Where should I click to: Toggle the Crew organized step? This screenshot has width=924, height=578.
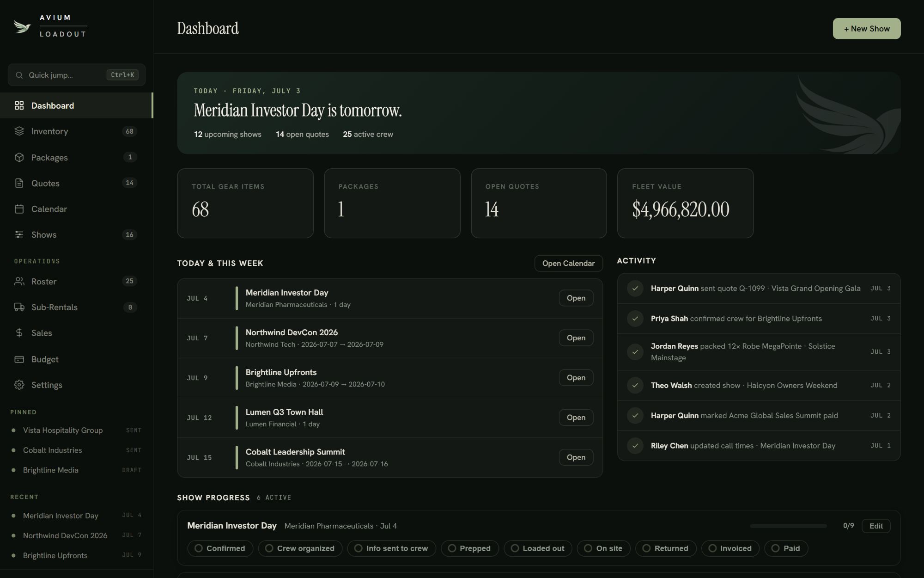tap(300, 548)
